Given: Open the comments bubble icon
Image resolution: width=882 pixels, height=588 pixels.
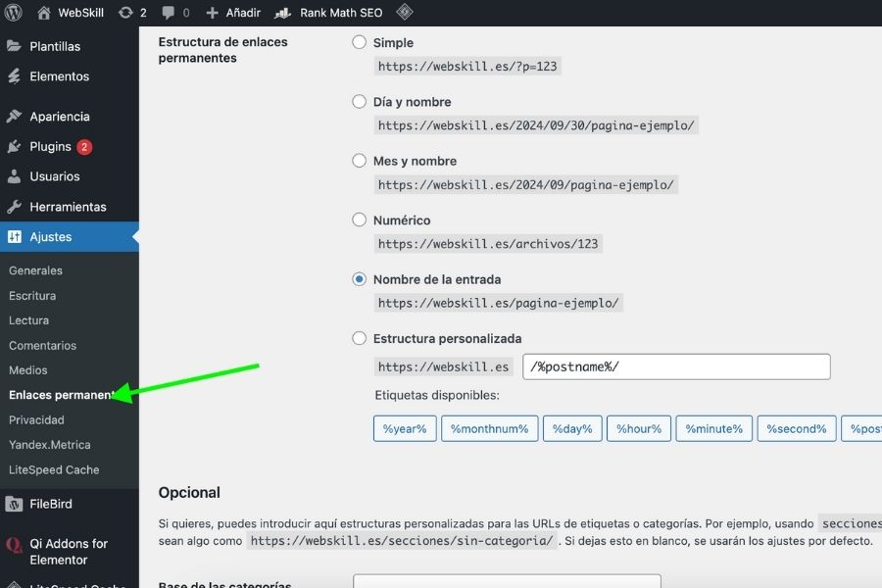Looking at the screenshot, I should (168, 13).
